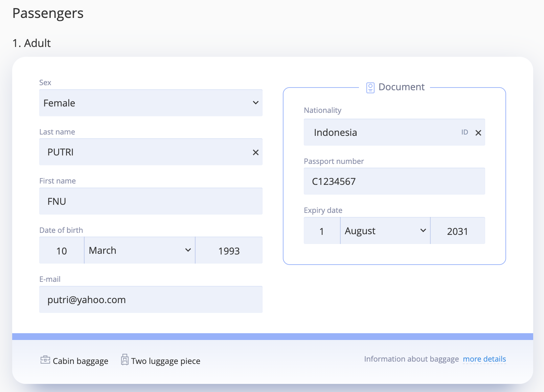Select the birth year field showing 1993
The height and width of the screenshot is (392, 544).
tap(229, 251)
